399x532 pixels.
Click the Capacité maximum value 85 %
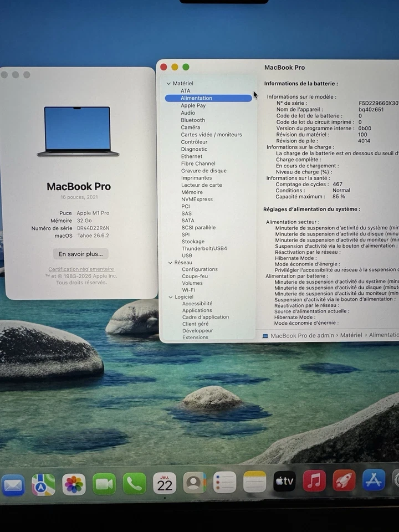pyautogui.click(x=339, y=196)
